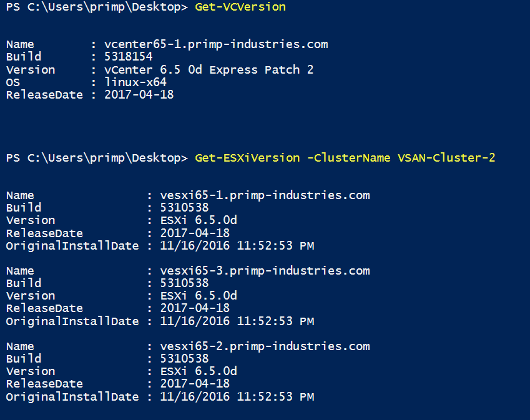Click vCenter build number 5318154
The width and height of the screenshot is (530, 420).
point(129,57)
